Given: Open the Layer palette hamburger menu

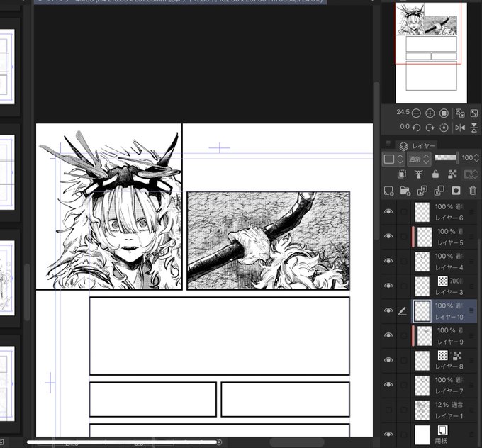Looking at the screenshot, I should pyautogui.click(x=388, y=143).
